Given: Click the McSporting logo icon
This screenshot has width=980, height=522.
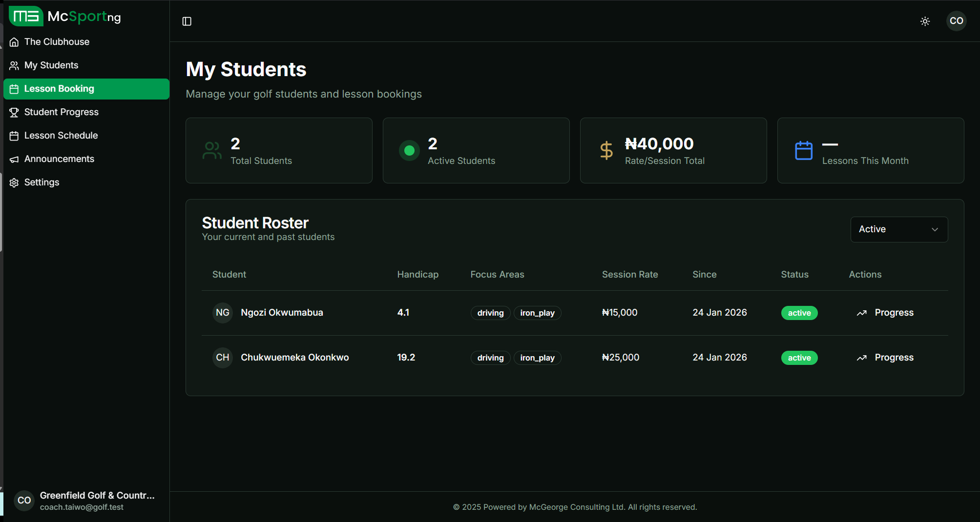Looking at the screenshot, I should 26,16.
